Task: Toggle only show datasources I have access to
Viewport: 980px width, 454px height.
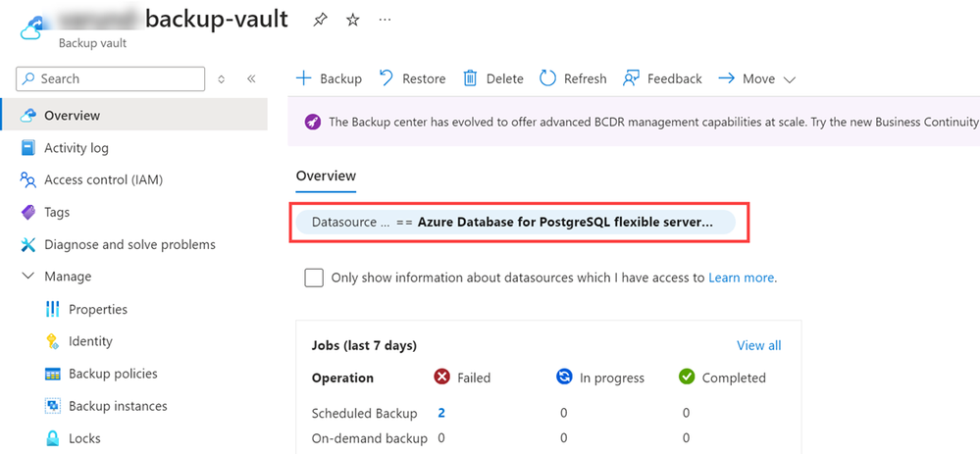Action: (x=314, y=277)
